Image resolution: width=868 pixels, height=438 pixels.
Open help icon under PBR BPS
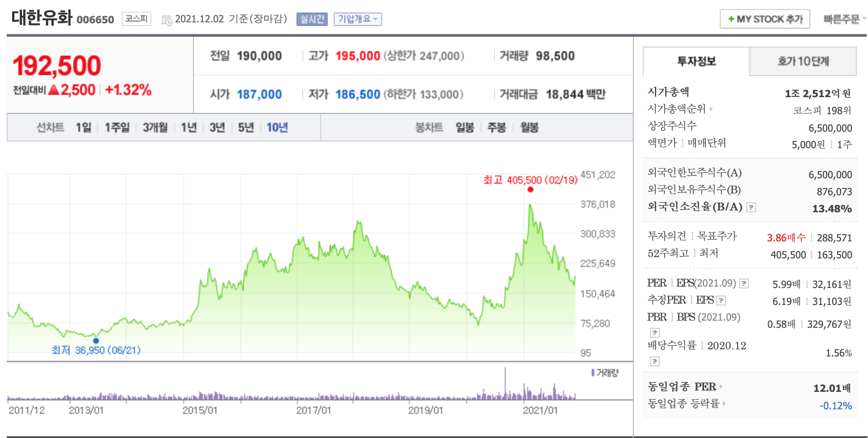(655, 333)
